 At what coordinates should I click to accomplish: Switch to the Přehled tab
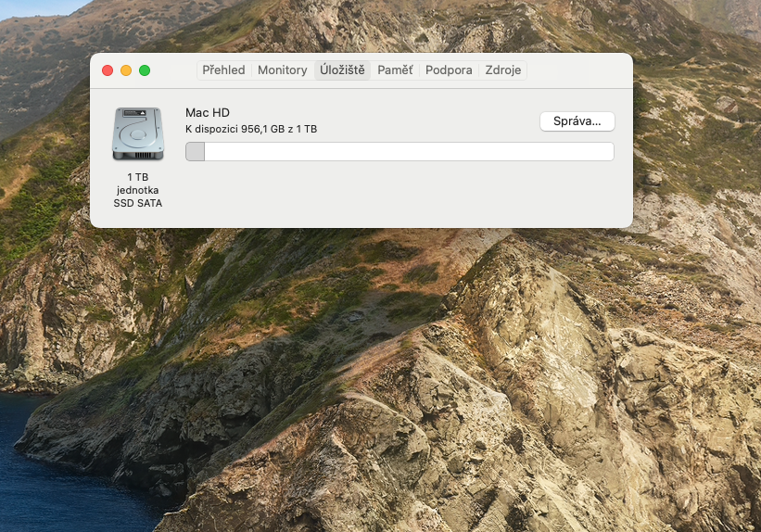point(223,70)
